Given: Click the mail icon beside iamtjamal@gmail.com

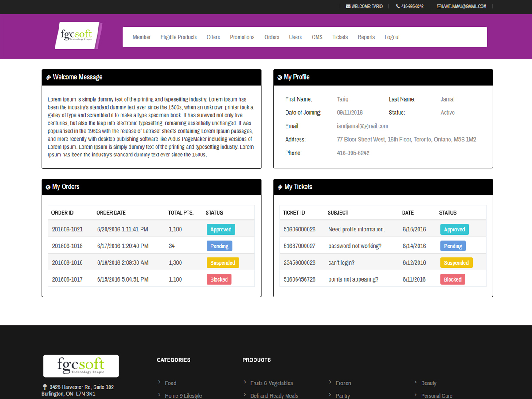Looking at the screenshot, I should pyautogui.click(x=439, y=7).
